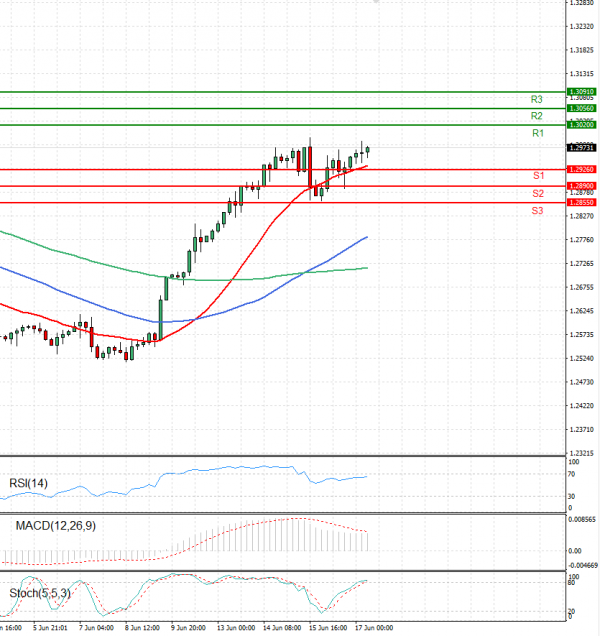Click the MACD scale value 0.008565
This screenshot has width=600, height=636.
tap(582, 519)
